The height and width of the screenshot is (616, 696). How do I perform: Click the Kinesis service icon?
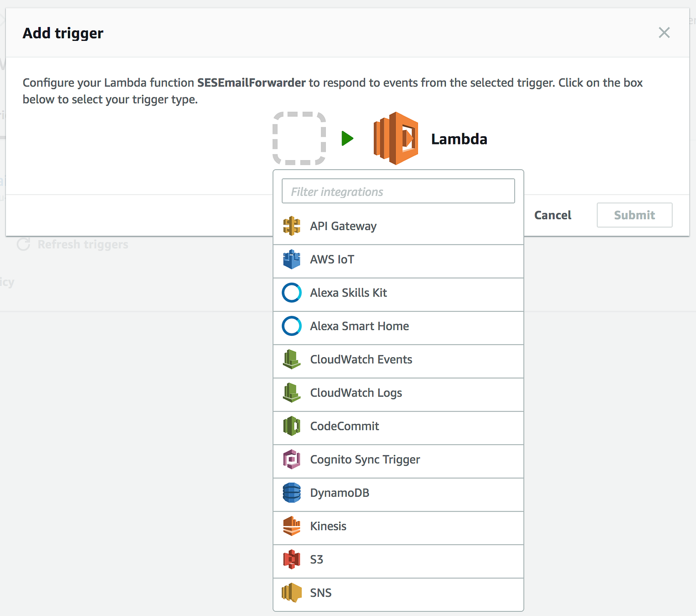pos(291,526)
